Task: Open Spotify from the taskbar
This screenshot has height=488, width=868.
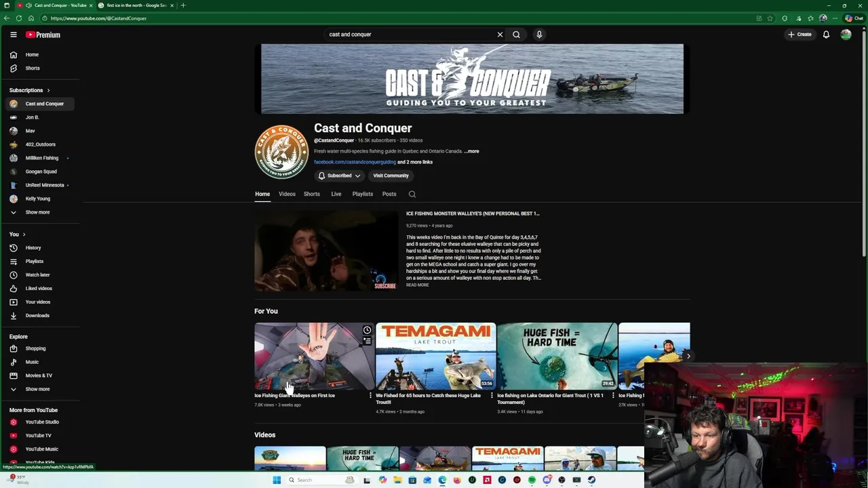Action: pos(532,481)
